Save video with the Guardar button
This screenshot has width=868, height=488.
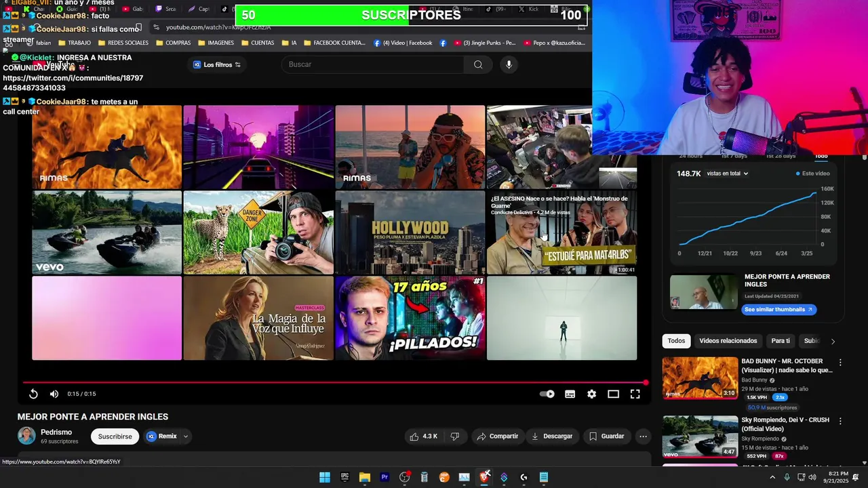[606, 436]
